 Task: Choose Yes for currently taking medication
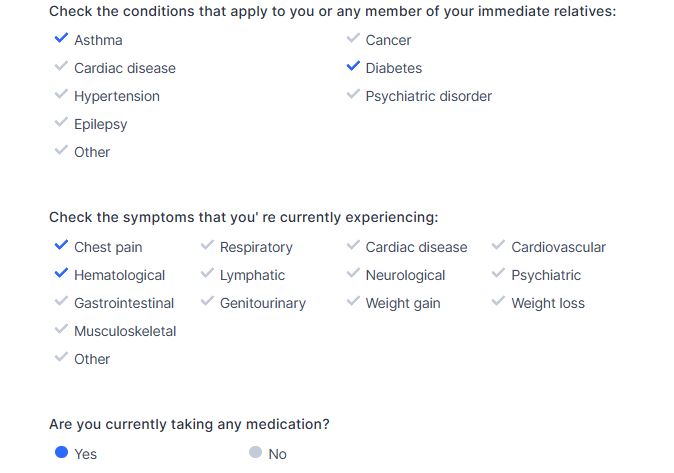62,453
